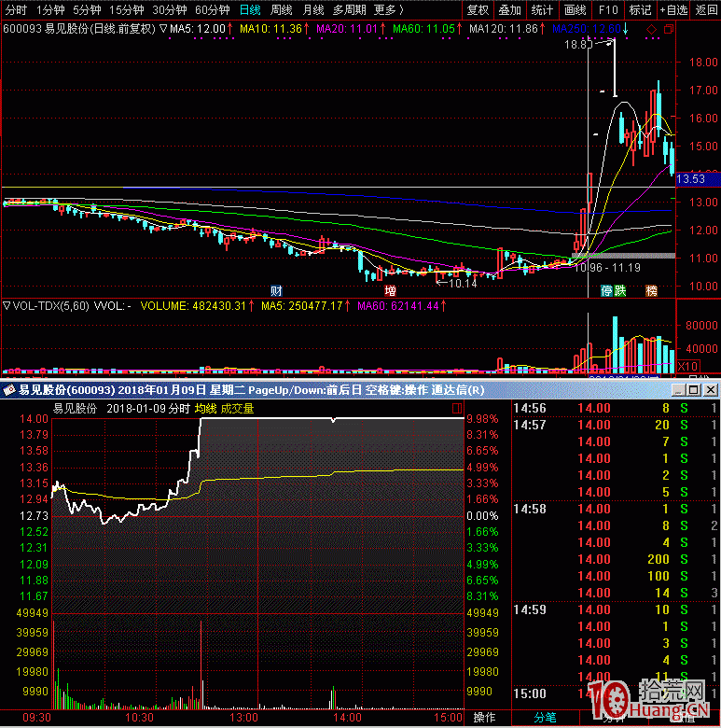The image size is (721, 728).
Task: Click the 9.98% limit-up percentage label
Action: coord(482,419)
